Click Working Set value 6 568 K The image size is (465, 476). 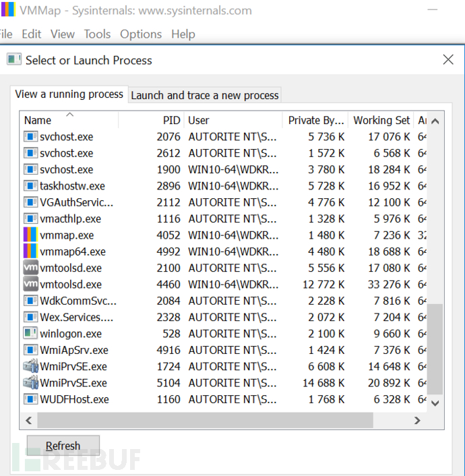point(392,153)
